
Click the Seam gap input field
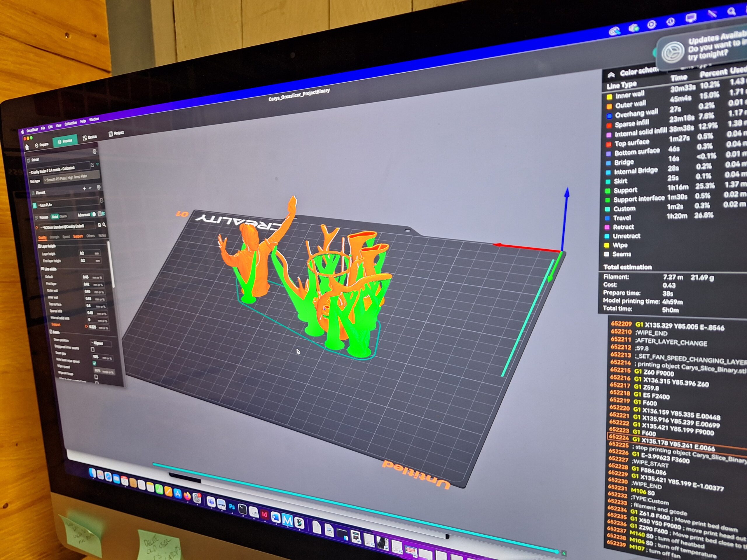click(103, 358)
